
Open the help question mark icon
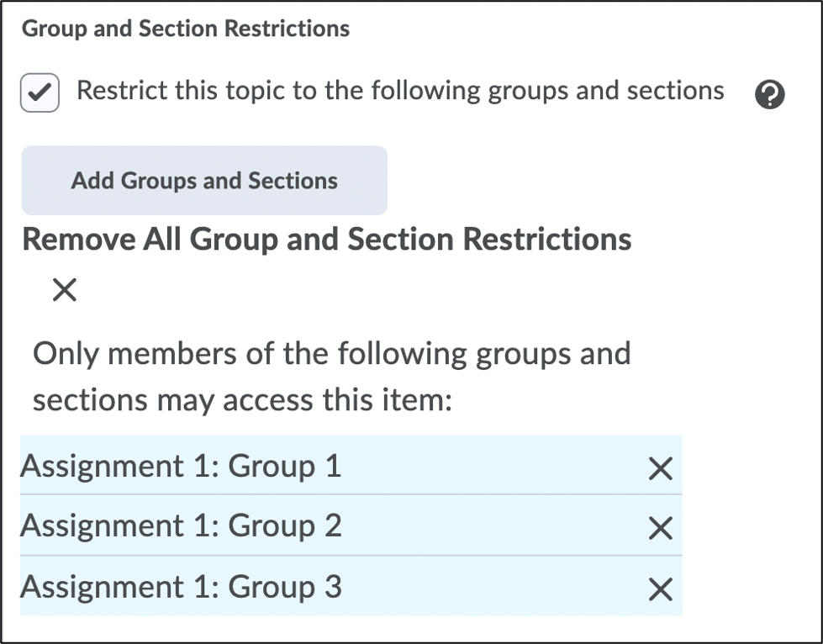[x=769, y=95]
